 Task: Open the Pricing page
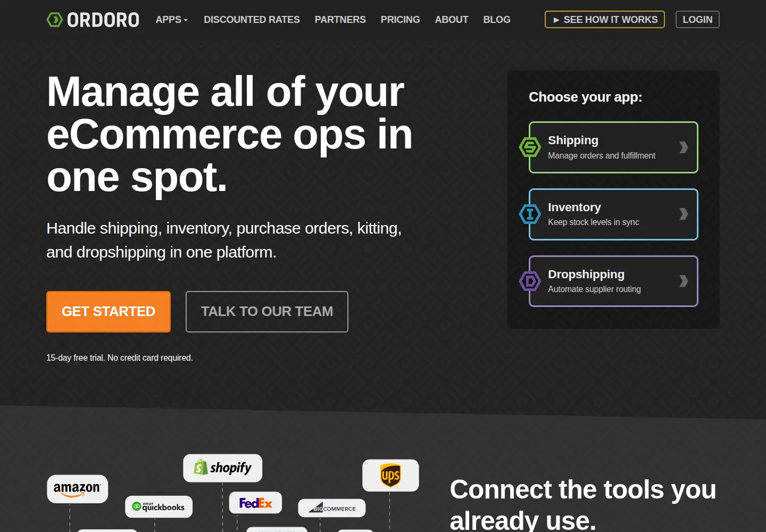coord(401,20)
